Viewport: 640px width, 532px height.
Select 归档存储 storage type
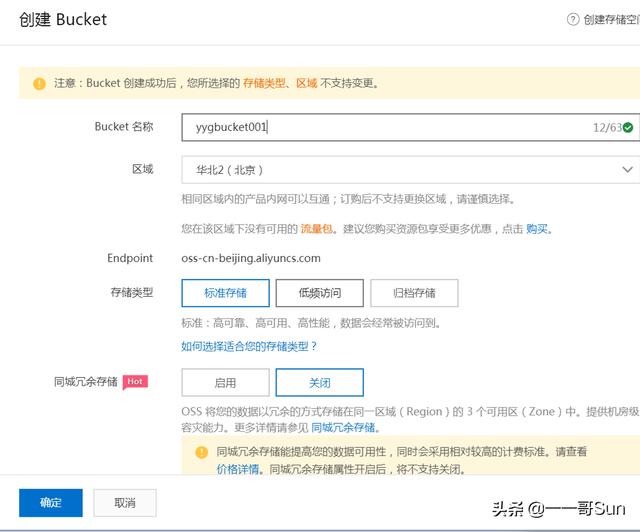tap(414, 293)
